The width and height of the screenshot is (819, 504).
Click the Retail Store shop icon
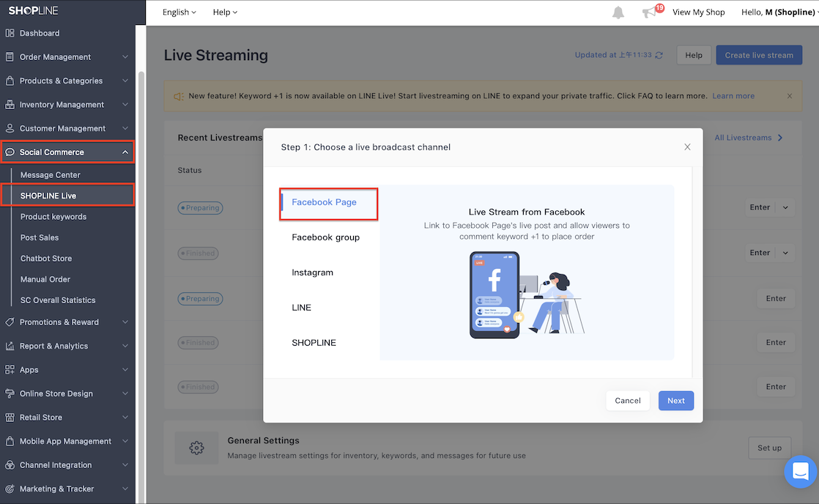10,418
